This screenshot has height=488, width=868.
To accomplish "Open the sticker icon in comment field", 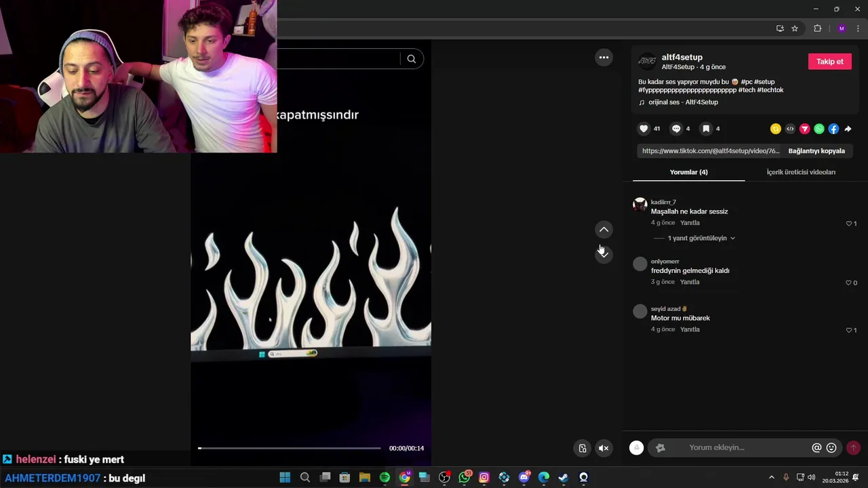I will click(660, 448).
